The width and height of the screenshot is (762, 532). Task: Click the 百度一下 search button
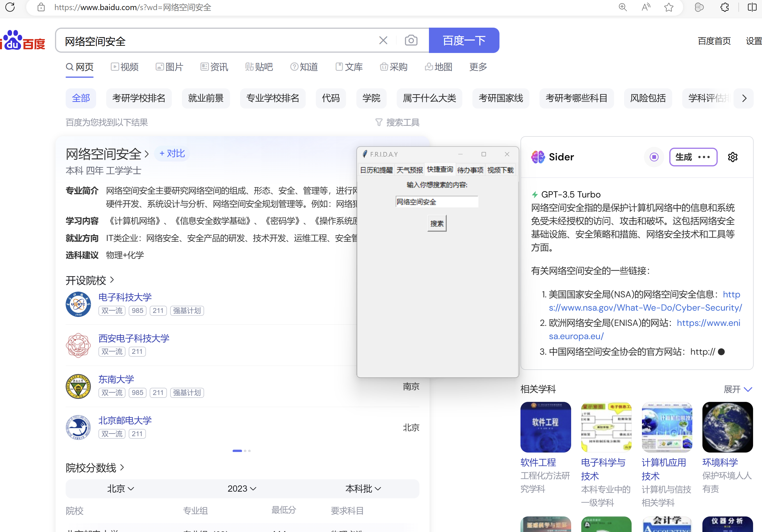click(x=464, y=41)
